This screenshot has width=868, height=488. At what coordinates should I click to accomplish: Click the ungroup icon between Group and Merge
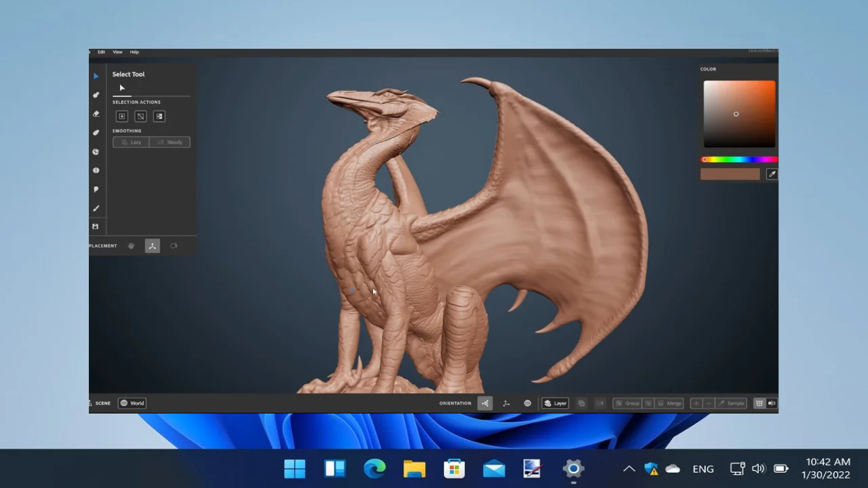tap(648, 403)
